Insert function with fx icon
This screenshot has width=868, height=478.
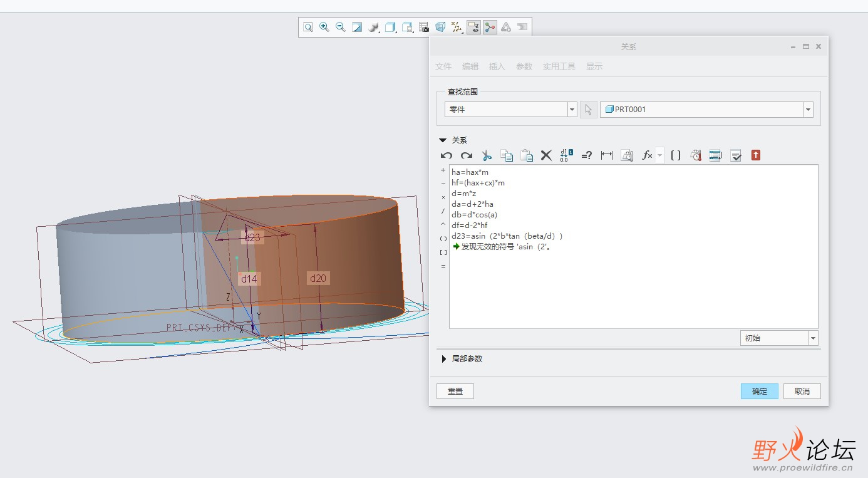[647, 155]
